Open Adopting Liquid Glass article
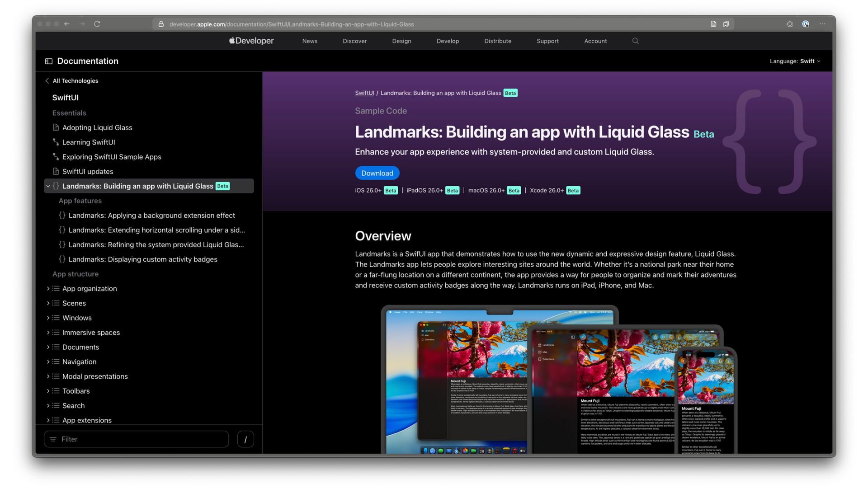This screenshot has height=488, width=868. click(x=97, y=127)
